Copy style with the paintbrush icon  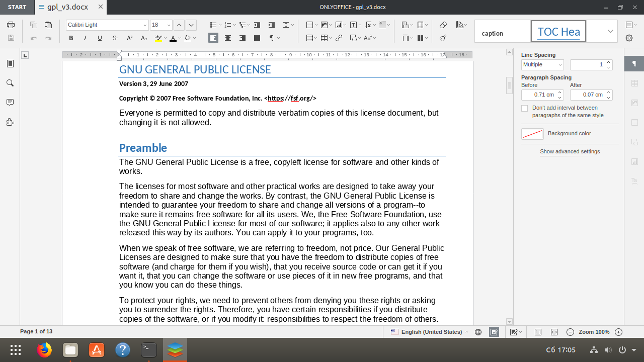443,38
